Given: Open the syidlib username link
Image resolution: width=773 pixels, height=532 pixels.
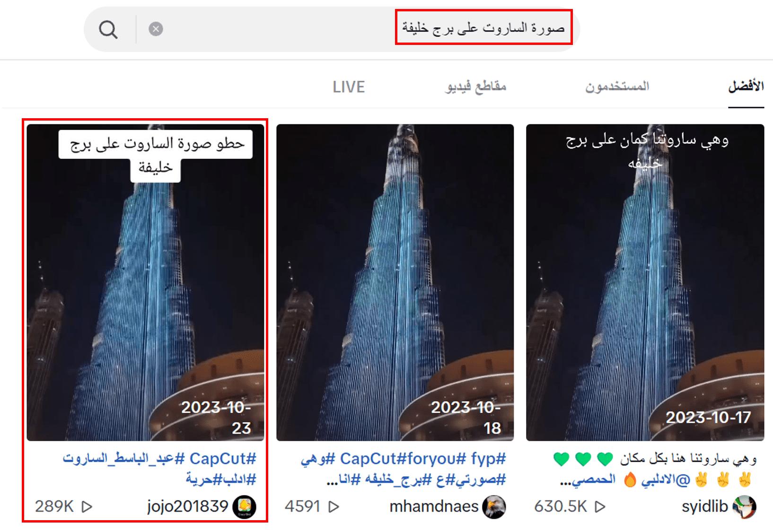Looking at the screenshot, I should pyautogui.click(x=704, y=506).
